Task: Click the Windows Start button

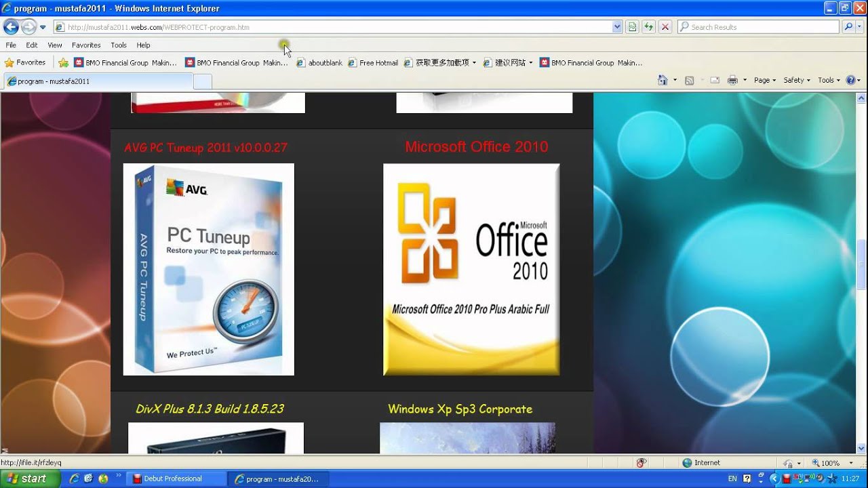Action: tap(31, 479)
